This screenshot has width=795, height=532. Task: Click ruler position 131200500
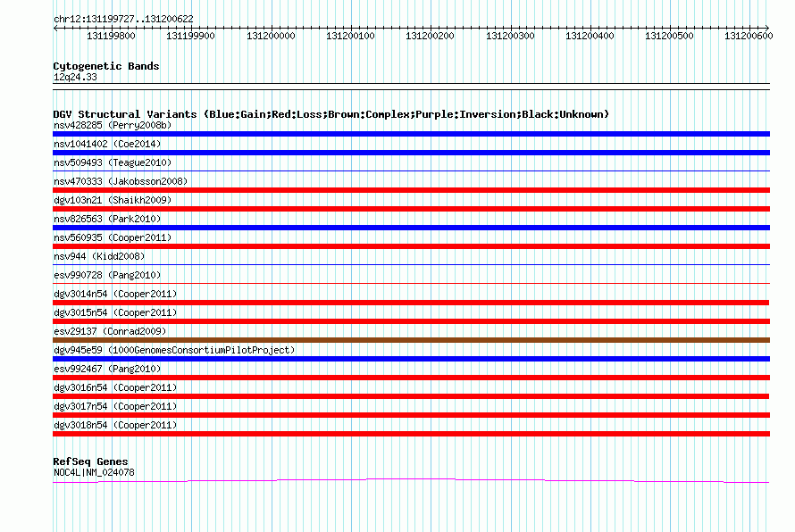(669, 36)
